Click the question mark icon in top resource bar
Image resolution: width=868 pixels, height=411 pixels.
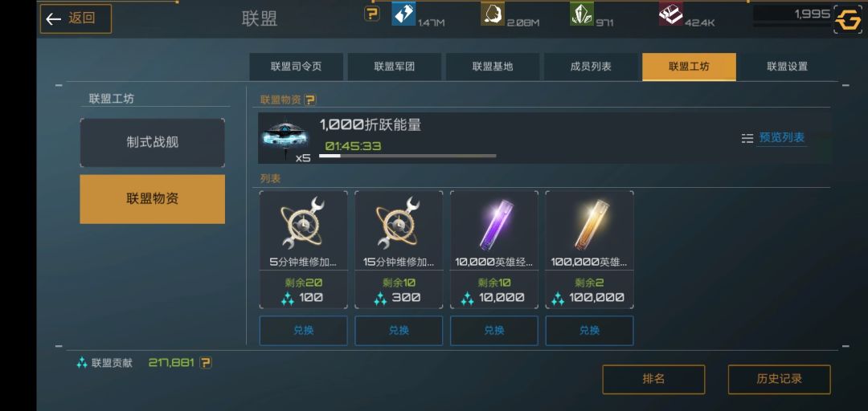coord(372,14)
